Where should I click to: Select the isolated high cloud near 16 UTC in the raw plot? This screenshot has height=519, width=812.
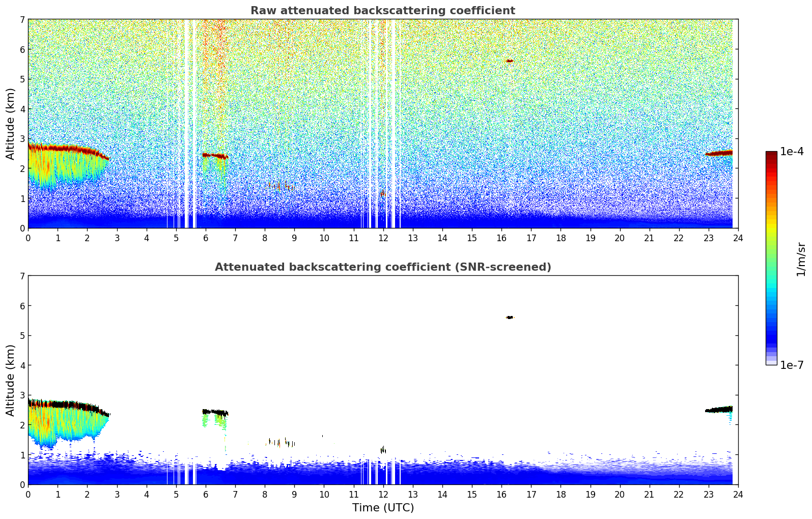coord(510,61)
